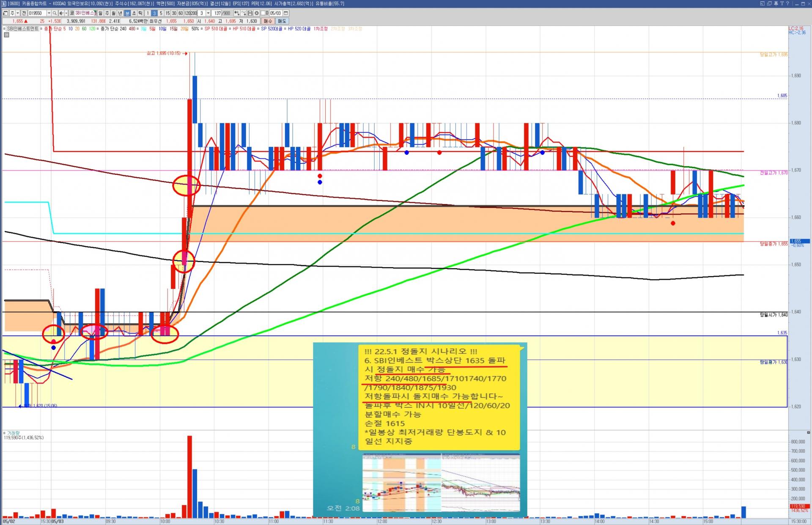The image size is (812, 525).
Task: Expand the stock code 019550 dropdown
Action: tap(49, 13)
